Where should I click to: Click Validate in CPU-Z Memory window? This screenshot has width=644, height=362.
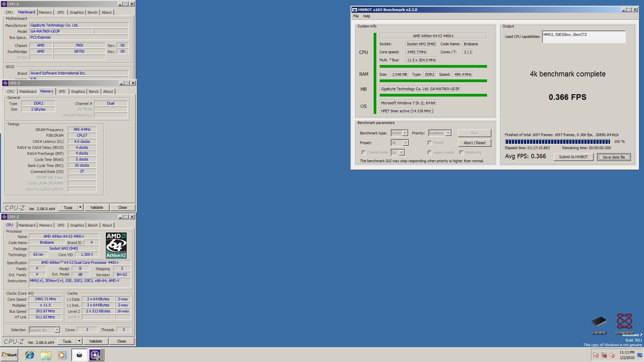[97, 207]
